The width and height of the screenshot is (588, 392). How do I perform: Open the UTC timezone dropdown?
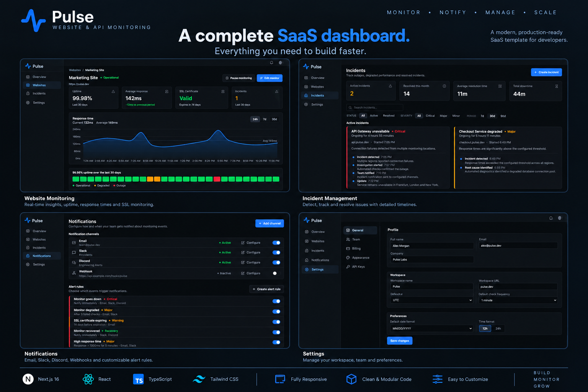click(x=432, y=300)
